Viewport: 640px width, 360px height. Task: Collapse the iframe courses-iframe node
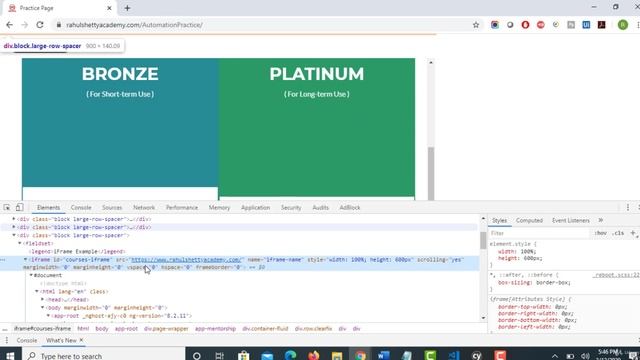coord(25,259)
